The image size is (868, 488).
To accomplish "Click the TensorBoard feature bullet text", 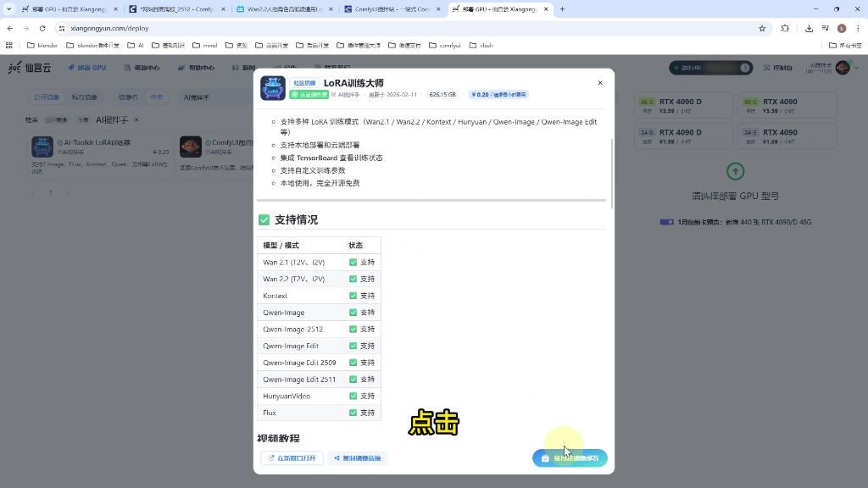I will [331, 158].
